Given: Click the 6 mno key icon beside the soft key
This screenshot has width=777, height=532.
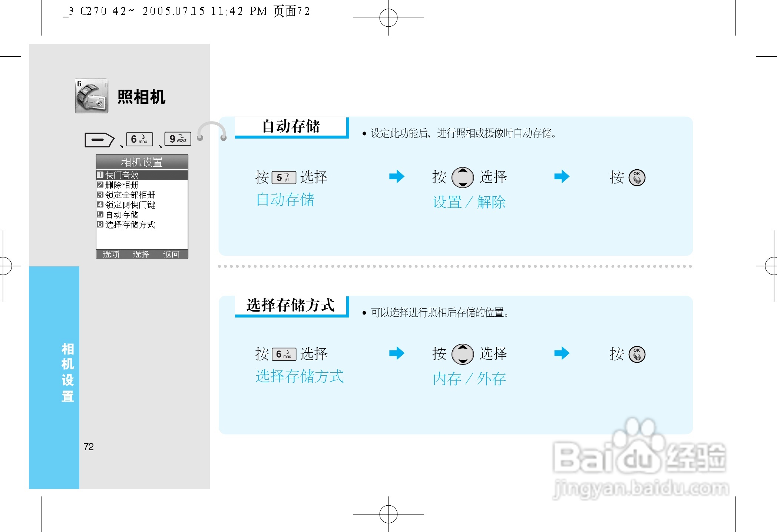Looking at the screenshot, I should 139,139.
